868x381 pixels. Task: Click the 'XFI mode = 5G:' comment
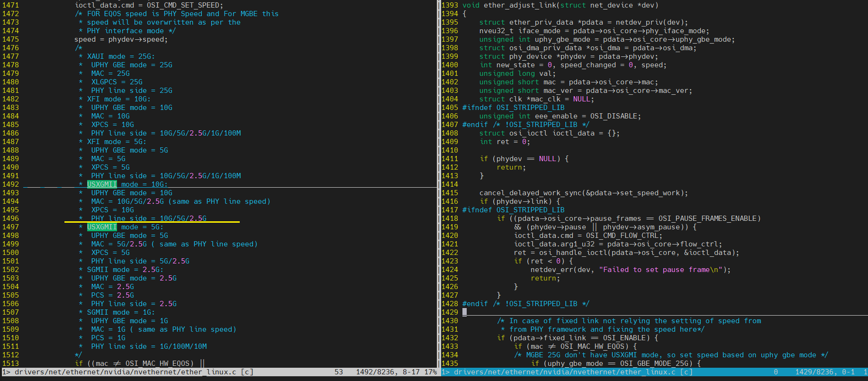[x=117, y=142]
